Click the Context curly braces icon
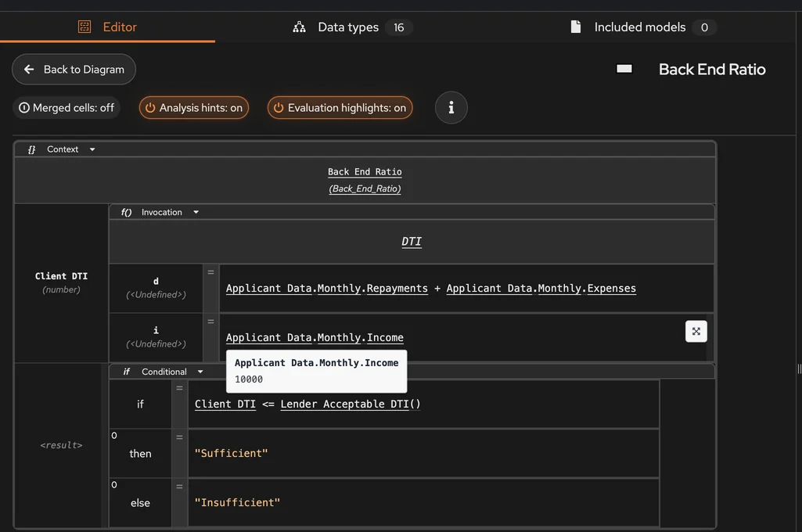 pyautogui.click(x=32, y=149)
